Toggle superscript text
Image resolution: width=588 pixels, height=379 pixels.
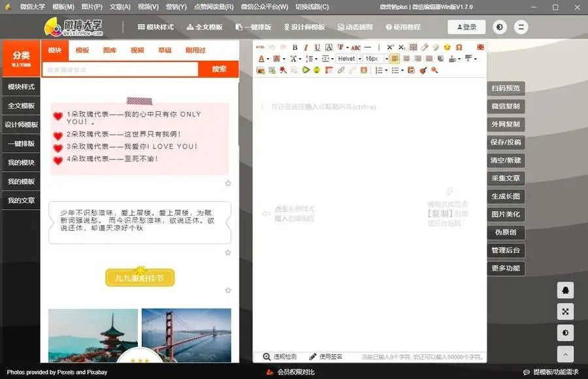pos(391,47)
